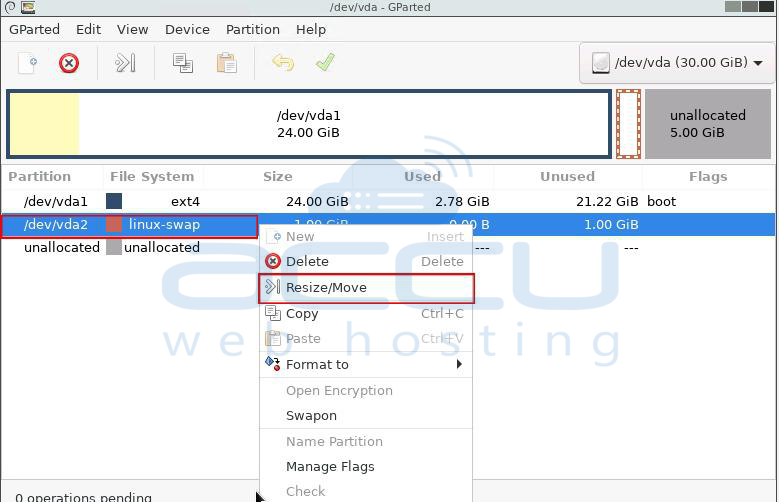Select the swap partition block in disk map
This screenshot has width=779, height=502.
click(x=628, y=124)
